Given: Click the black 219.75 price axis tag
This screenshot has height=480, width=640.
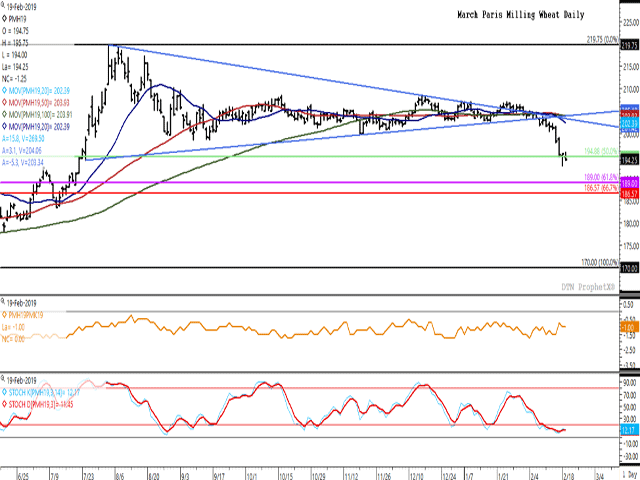Looking at the screenshot, I should pos(629,46).
